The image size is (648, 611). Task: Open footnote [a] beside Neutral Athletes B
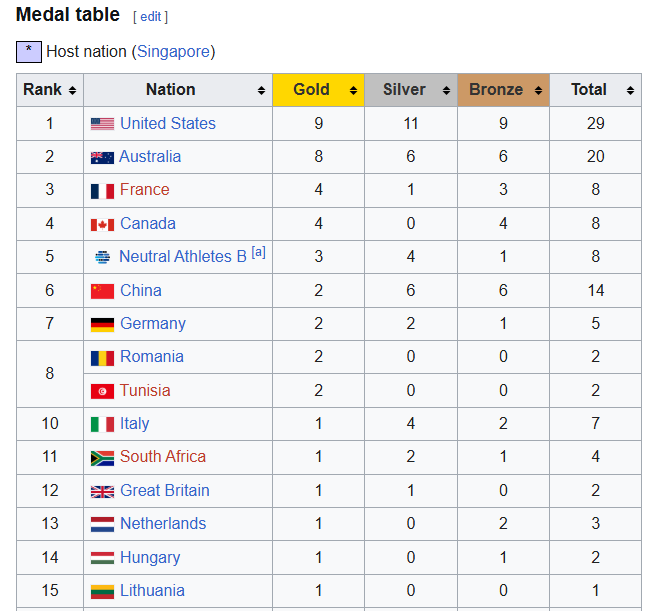[x=258, y=252]
